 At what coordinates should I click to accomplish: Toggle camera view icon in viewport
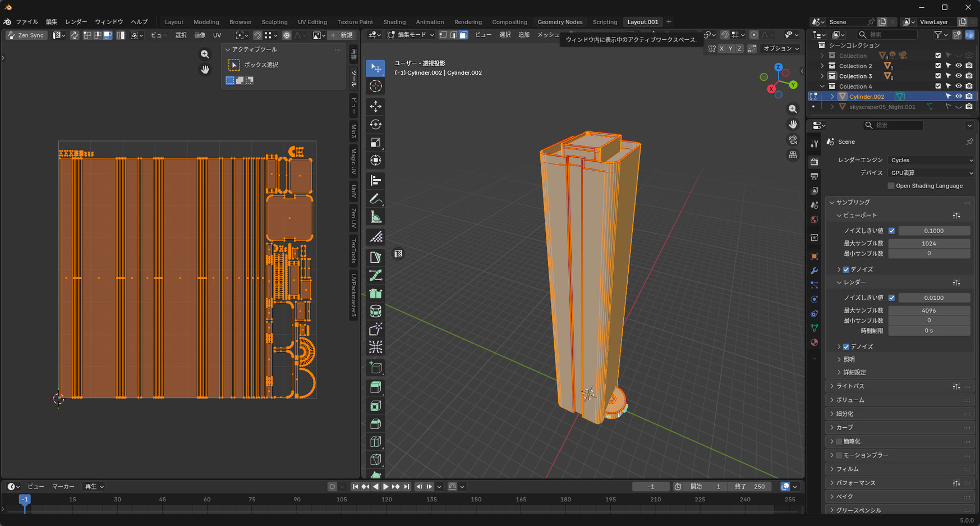point(793,140)
